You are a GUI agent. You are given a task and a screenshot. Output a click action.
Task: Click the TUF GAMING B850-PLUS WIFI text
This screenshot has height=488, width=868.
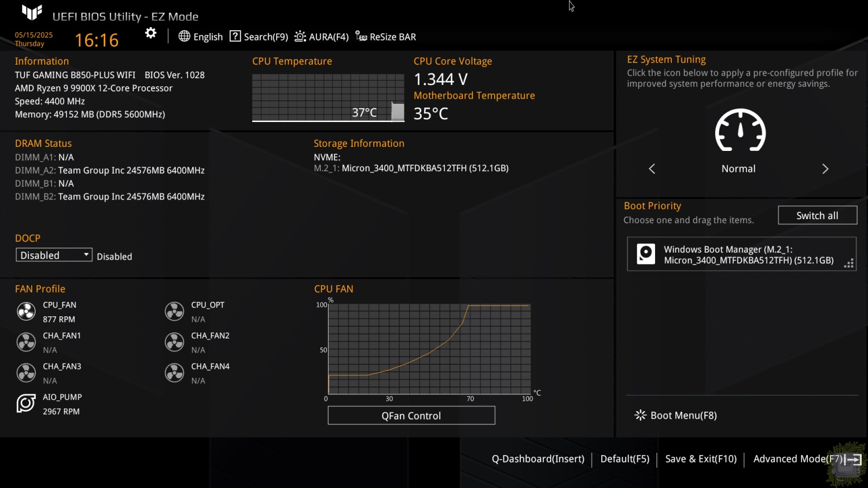(75, 75)
